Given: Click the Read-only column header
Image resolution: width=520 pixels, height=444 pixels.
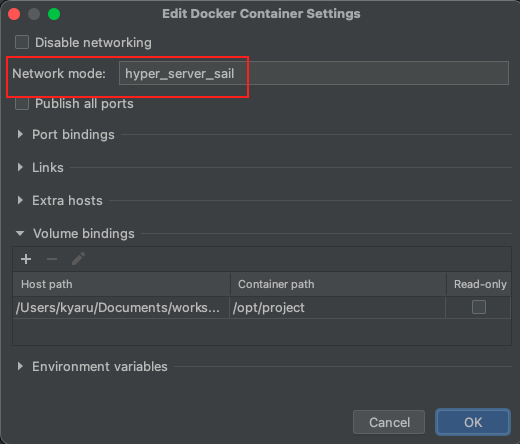Looking at the screenshot, I should 479,284.
